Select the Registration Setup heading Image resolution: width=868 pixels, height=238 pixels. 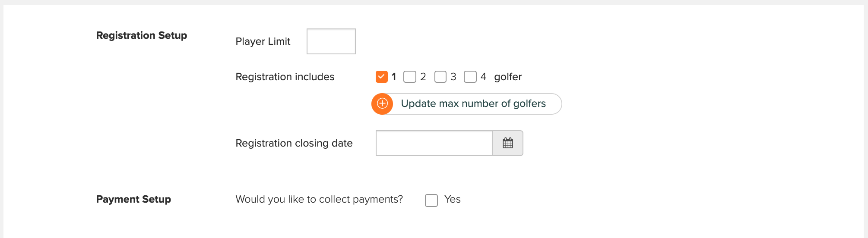coord(142,35)
